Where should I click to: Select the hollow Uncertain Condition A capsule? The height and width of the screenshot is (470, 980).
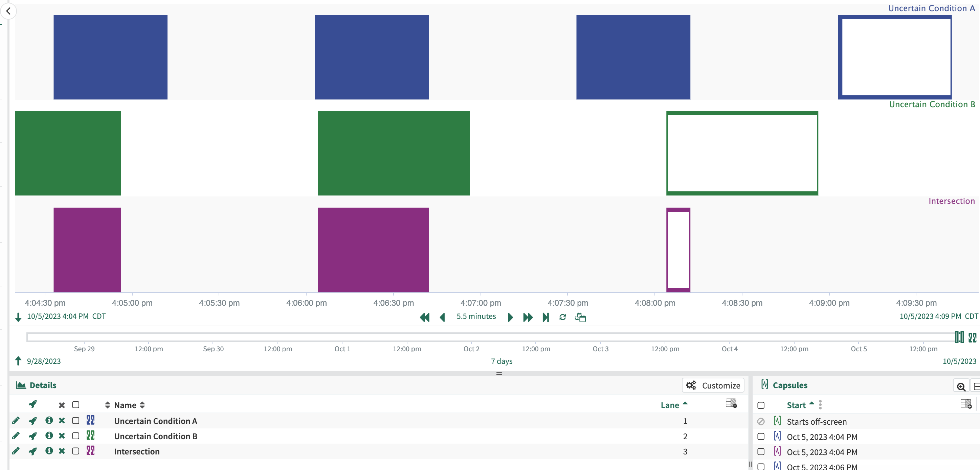coord(894,57)
